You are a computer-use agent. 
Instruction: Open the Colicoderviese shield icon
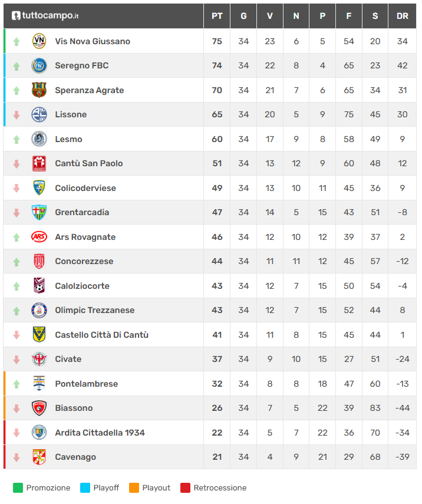coord(39,188)
